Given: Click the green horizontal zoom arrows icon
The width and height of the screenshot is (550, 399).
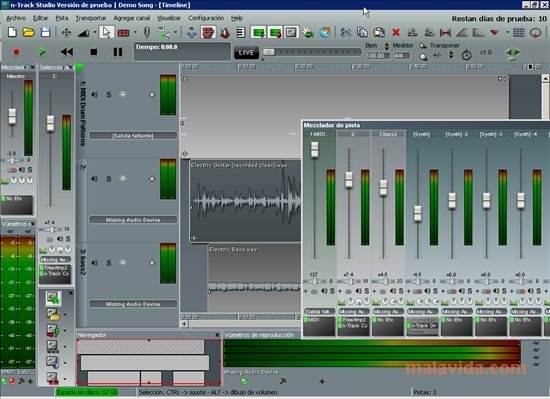Looking at the screenshot, I should pyautogui.click(x=513, y=53).
